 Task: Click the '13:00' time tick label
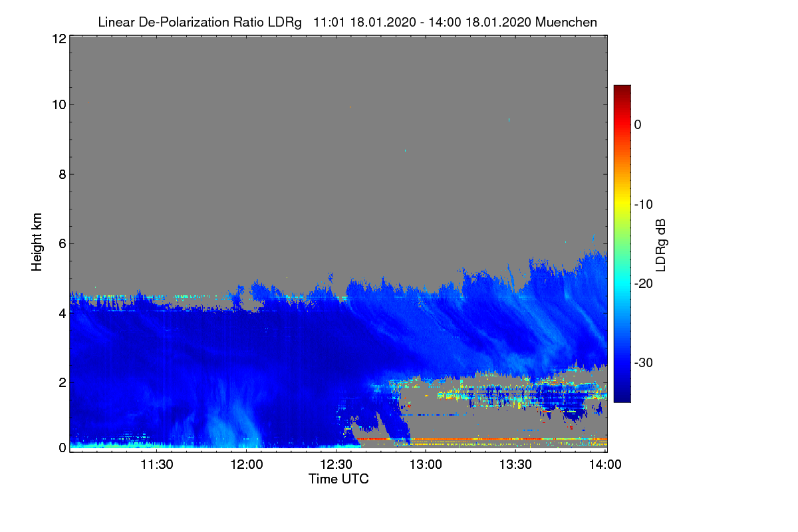click(x=426, y=465)
